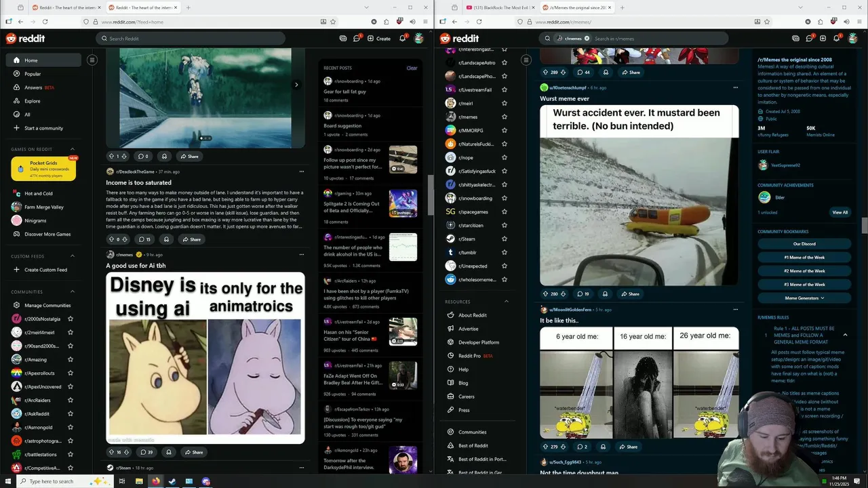Toggle favorite star for r/tumblr
Screen dimensions: 868x488
point(505,252)
